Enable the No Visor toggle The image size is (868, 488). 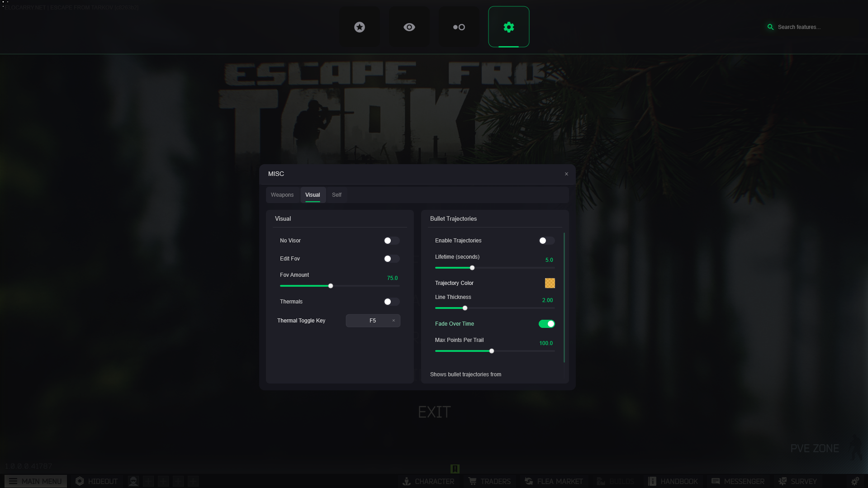tap(391, 241)
